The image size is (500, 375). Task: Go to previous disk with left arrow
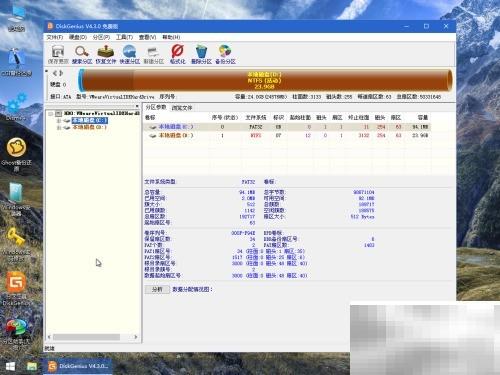click(55, 73)
